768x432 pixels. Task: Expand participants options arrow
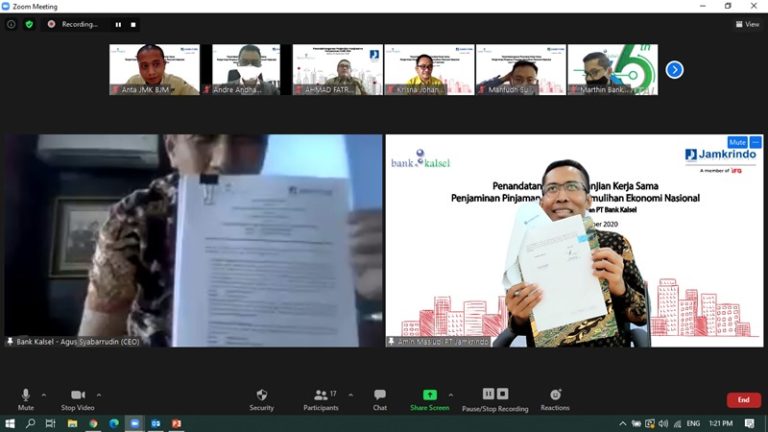(x=351, y=395)
